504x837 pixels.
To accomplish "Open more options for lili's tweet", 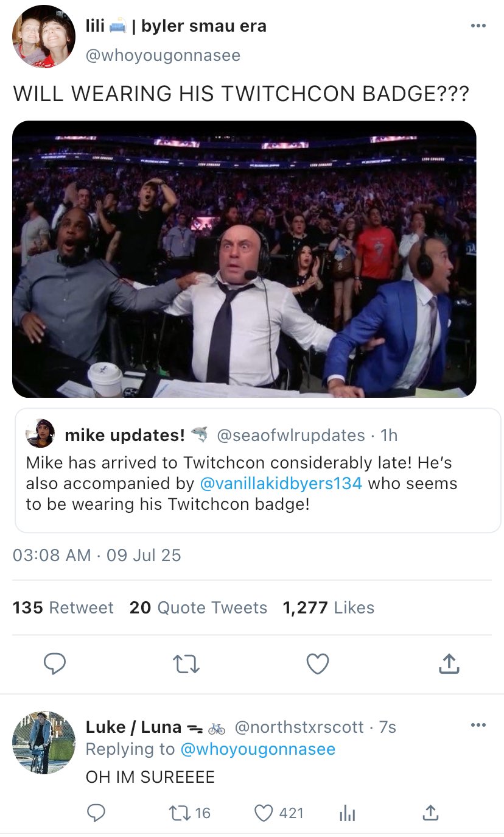I will (x=478, y=26).
